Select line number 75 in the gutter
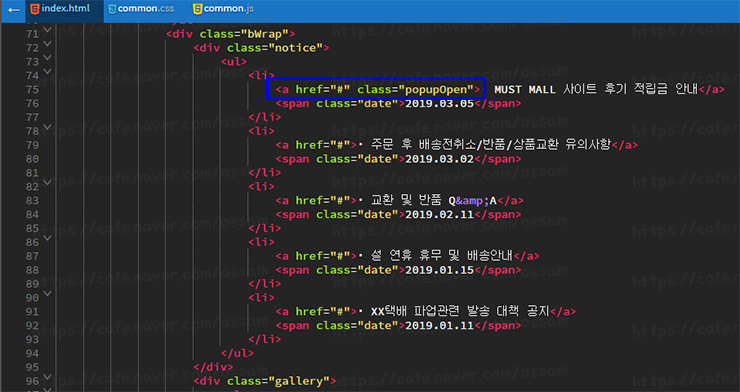The width and height of the screenshot is (740, 392). (x=32, y=90)
